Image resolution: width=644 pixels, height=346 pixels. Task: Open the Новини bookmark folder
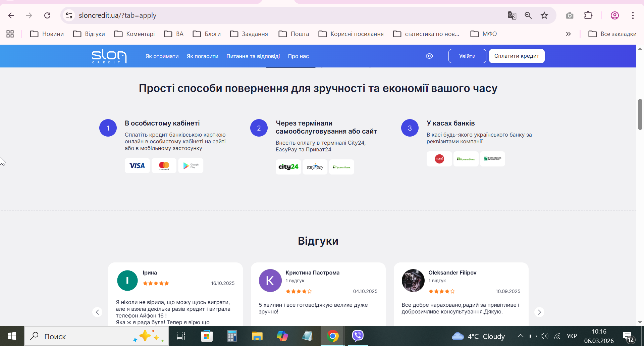click(x=47, y=34)
